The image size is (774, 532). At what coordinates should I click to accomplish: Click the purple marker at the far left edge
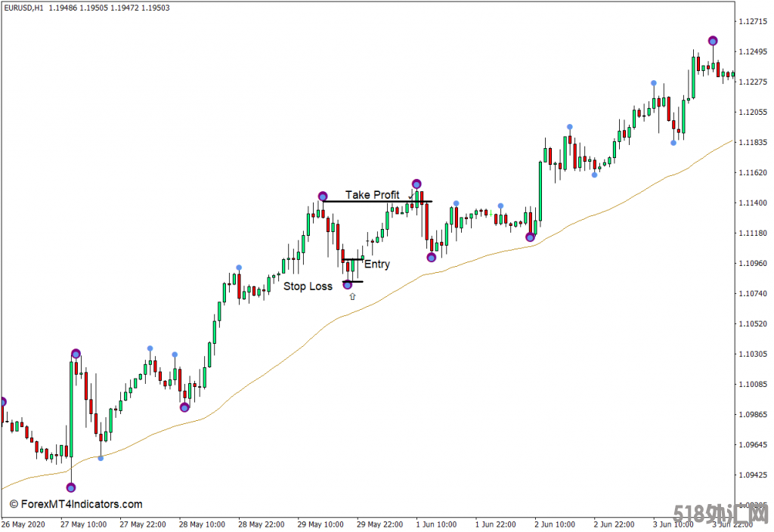(x=2, y=402)
